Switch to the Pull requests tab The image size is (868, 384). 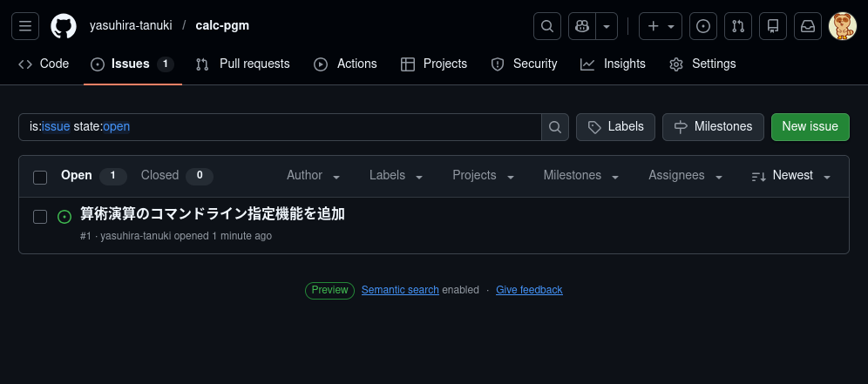pos(243,64)
